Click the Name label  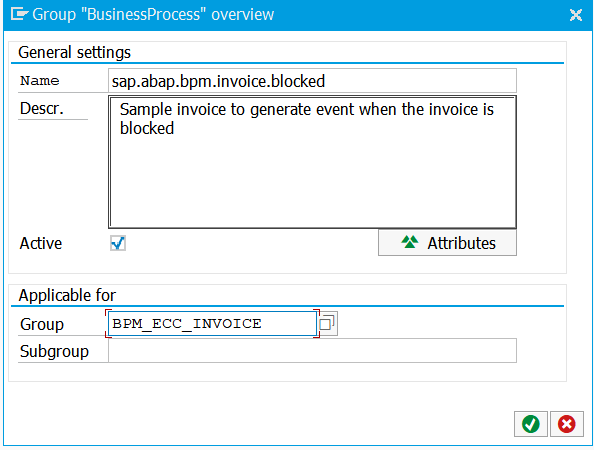coord(39,81)
